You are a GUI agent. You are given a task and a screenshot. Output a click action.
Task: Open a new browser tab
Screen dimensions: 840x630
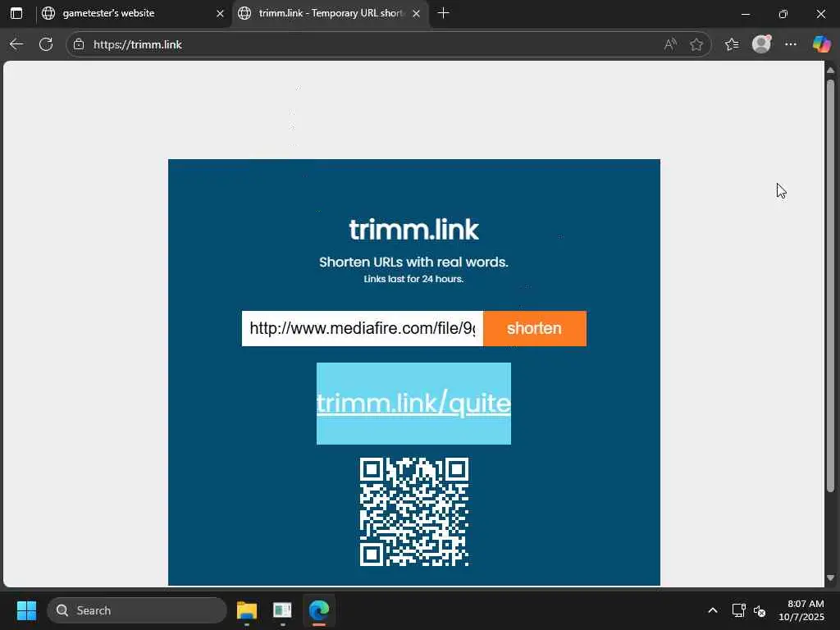point(443,13)
